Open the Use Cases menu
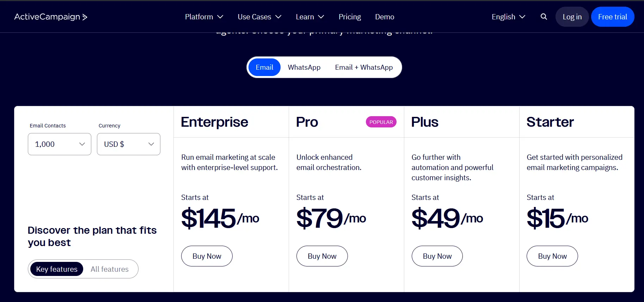 [x=259, y=17]
